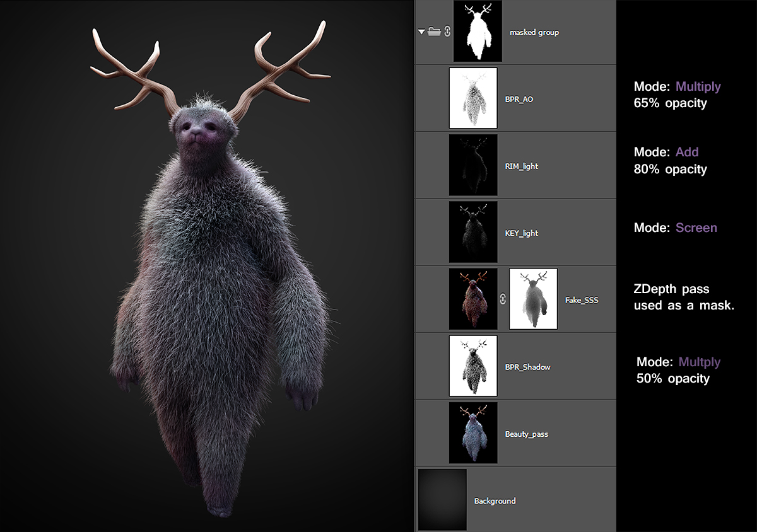The image size is (757, 532).
Task: Click the Fake_SSS color layer thumbnail
Action: pos(473,299)
